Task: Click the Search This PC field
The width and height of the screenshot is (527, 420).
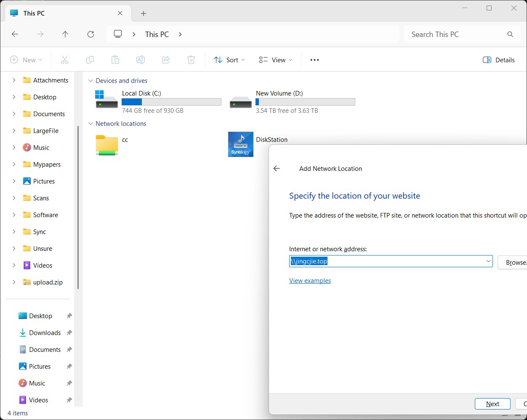Action: (457, 35)
